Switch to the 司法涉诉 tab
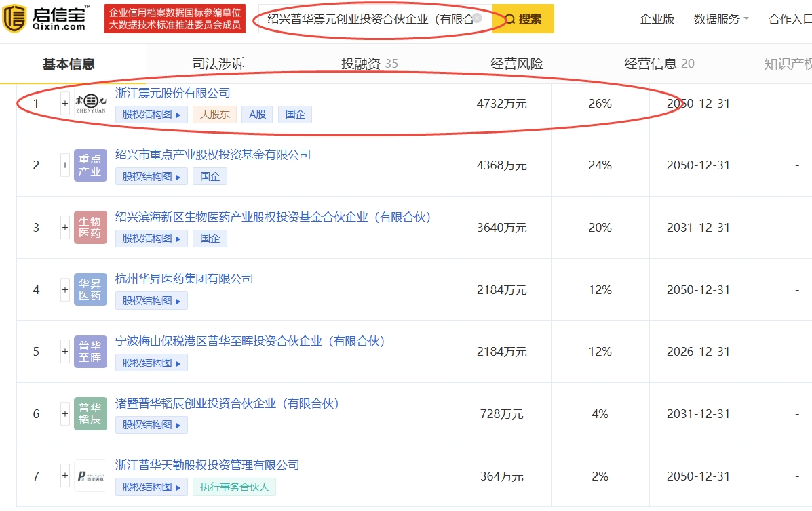 [x=218, y=64]
